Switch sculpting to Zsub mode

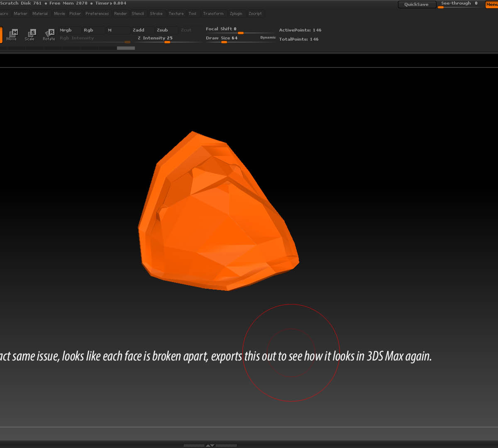click(x=163, y=30)
